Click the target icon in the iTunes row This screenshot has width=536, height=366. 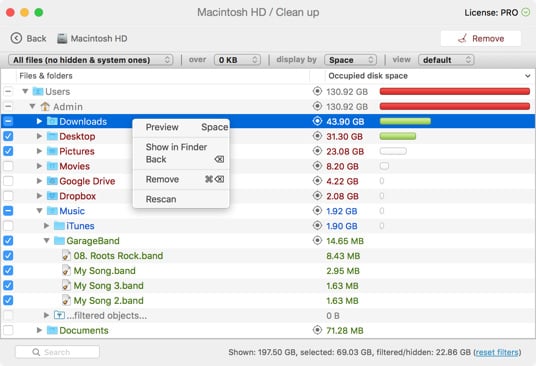(317, 226)
